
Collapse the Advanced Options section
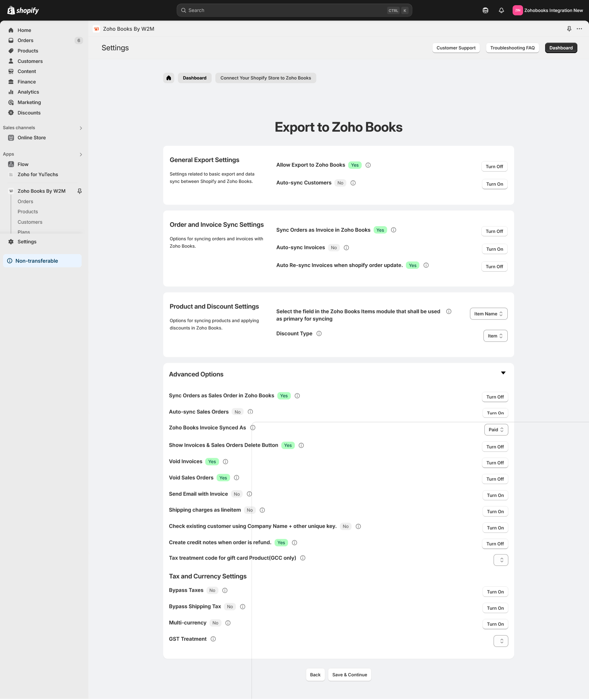point(503,373)
